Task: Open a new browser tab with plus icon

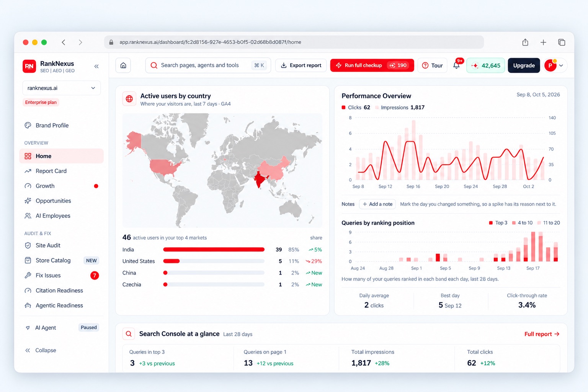Action: (543, 42)
